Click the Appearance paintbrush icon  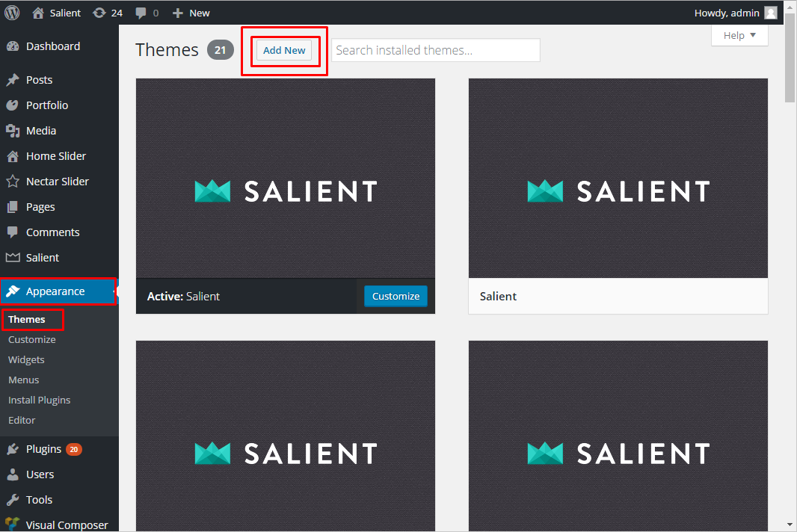coord(13,291)
